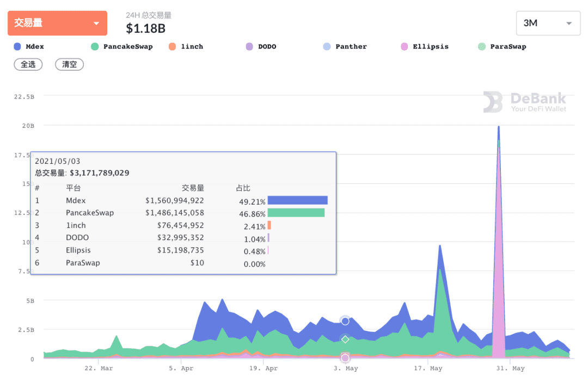Image resolution: width=588 pixels, height=381 pixels.
Task: Click the 20B y-axis label
Action: [28, 126]
